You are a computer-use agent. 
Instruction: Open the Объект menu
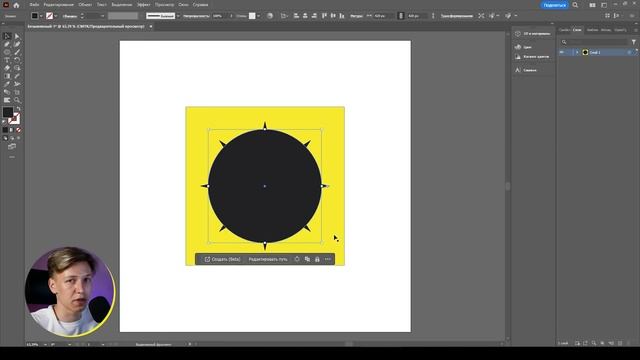[85, 5]
